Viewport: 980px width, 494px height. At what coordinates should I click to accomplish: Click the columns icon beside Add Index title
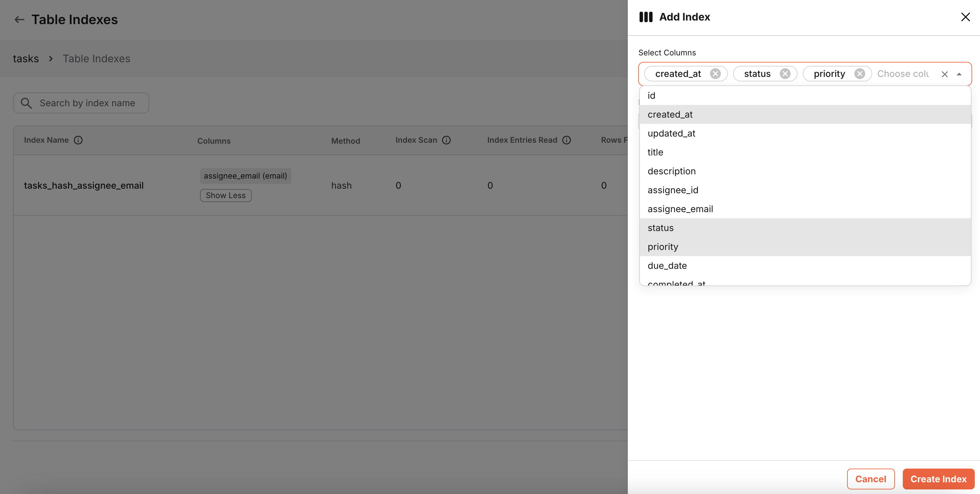[x=646, y=17]
